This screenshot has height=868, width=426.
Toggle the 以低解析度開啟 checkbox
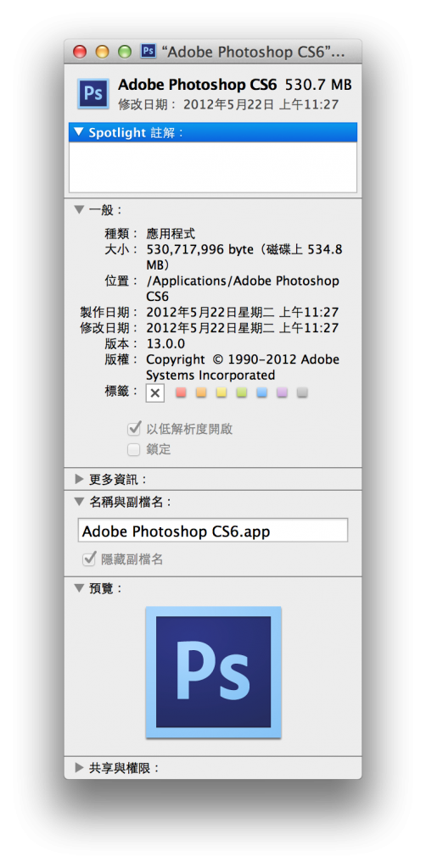133,428
